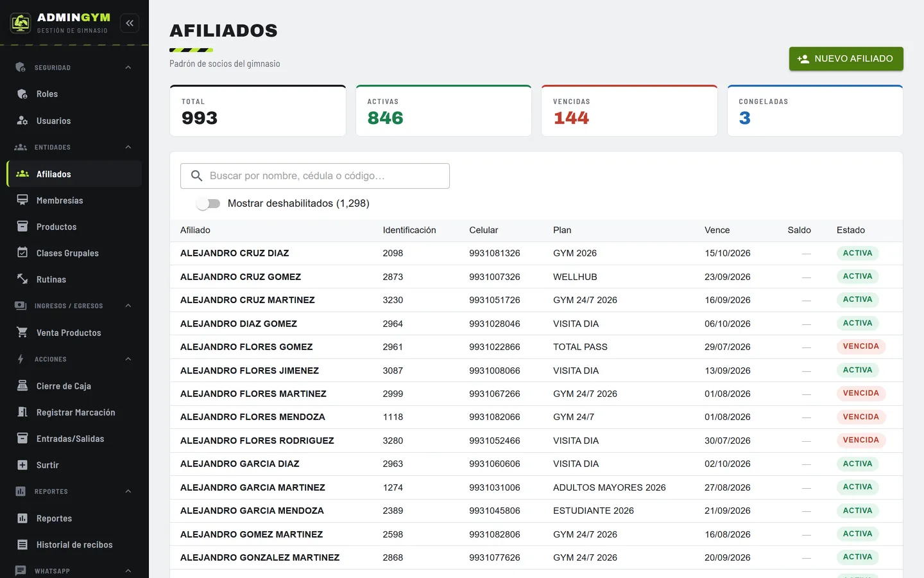This screenshot has width=924, height=578.
Task: Click the WhatsApp section chat icon
Action: point(21,571)
